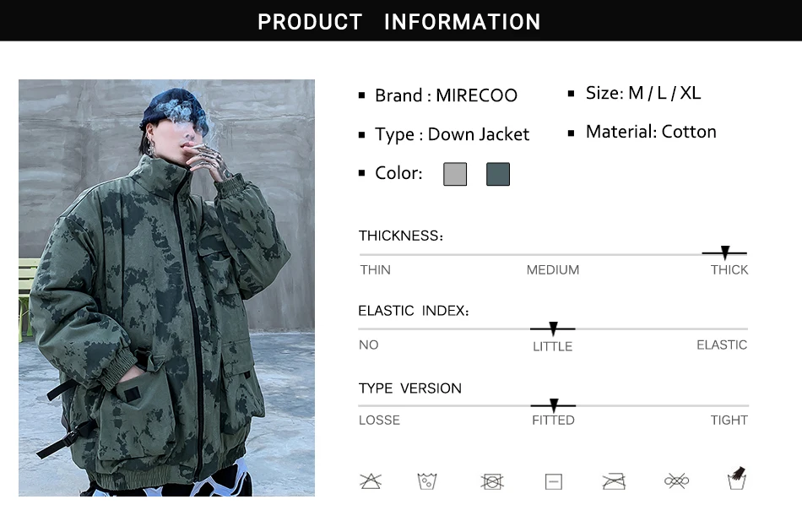The width and height of the screenshot is (802, 532).
Task: Click the Type Version slider marker at Fitted
Action: point(554,405)
